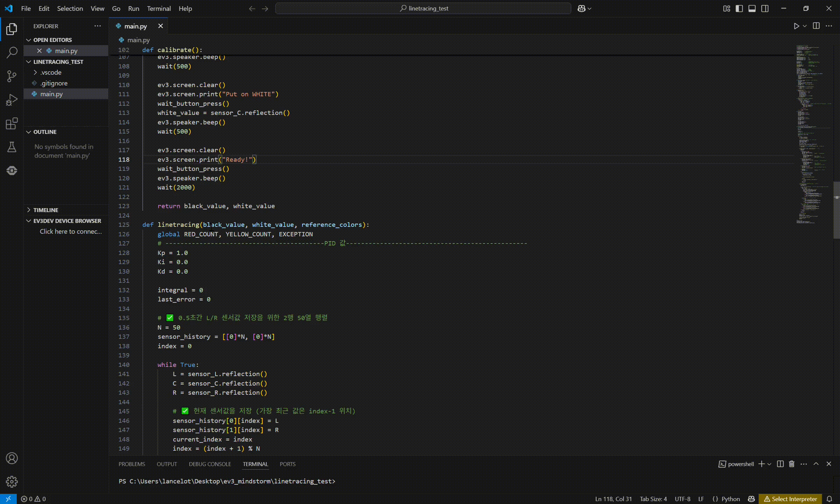
Task: Click the linetracing_test command center search box
Action: tap(423, 8)
